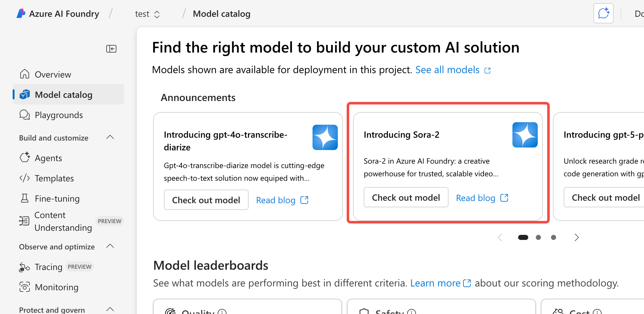Click the gpt-4o-transcribe-diarize sparkle icon
This screenshot has height=314, width=644.
pos(325,137)
